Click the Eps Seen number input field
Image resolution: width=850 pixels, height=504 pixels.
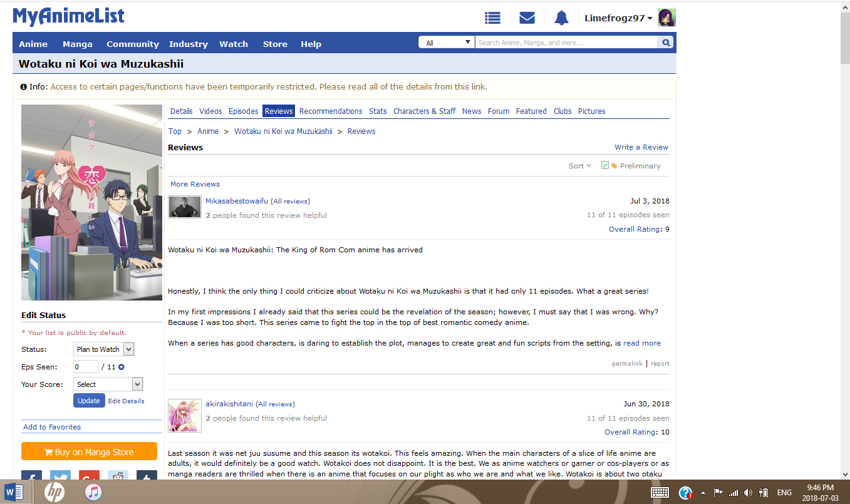pyautogui.click(x=86, y=367)
